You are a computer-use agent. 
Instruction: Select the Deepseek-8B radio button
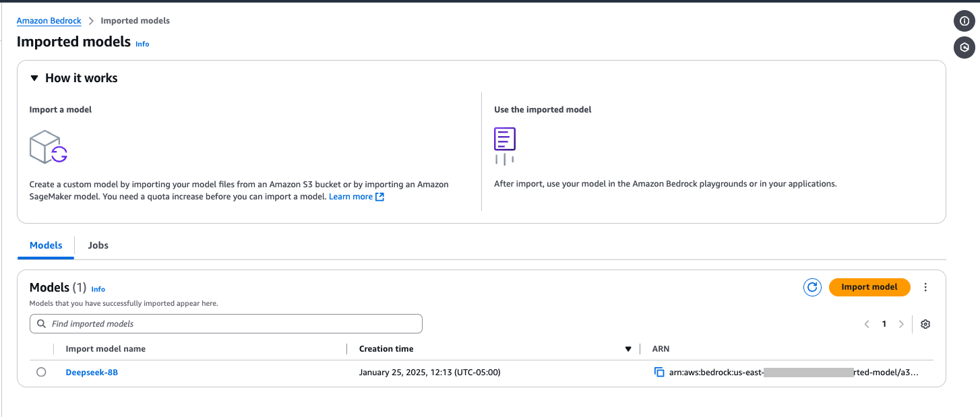pos(41,372)
